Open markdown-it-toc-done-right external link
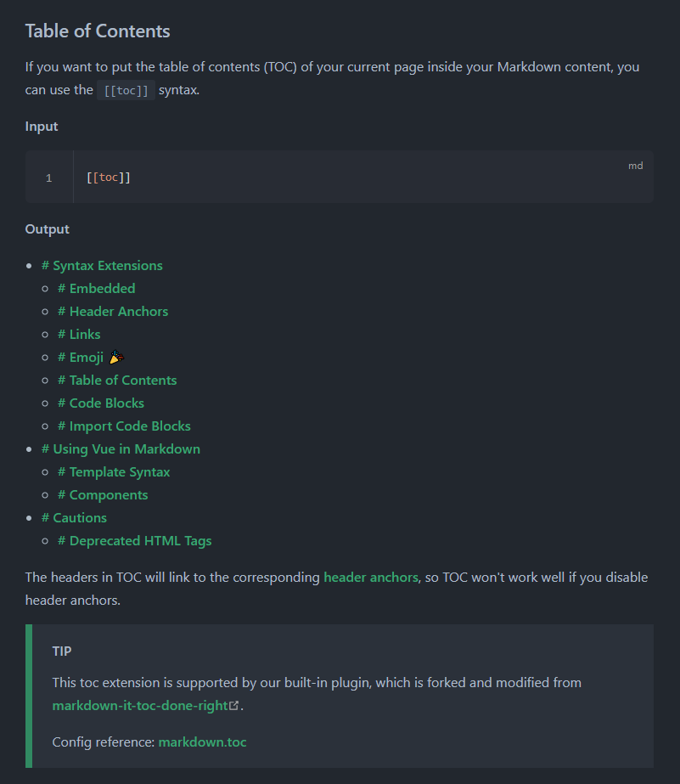Viewport: 680px width, 784px height. pyautogui.click(x=140, y=706)
